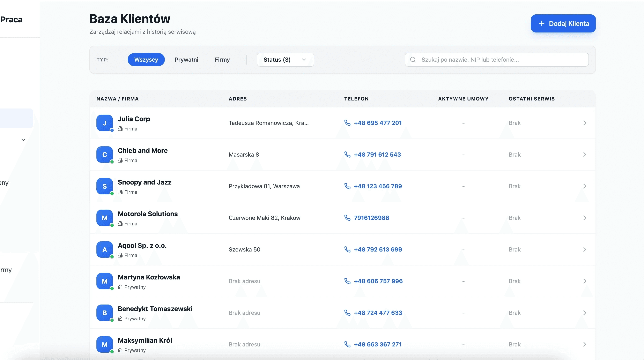Open the Martyna Kozłowska client row
This screenshot has width=644, height=360.
click(149, 277)
